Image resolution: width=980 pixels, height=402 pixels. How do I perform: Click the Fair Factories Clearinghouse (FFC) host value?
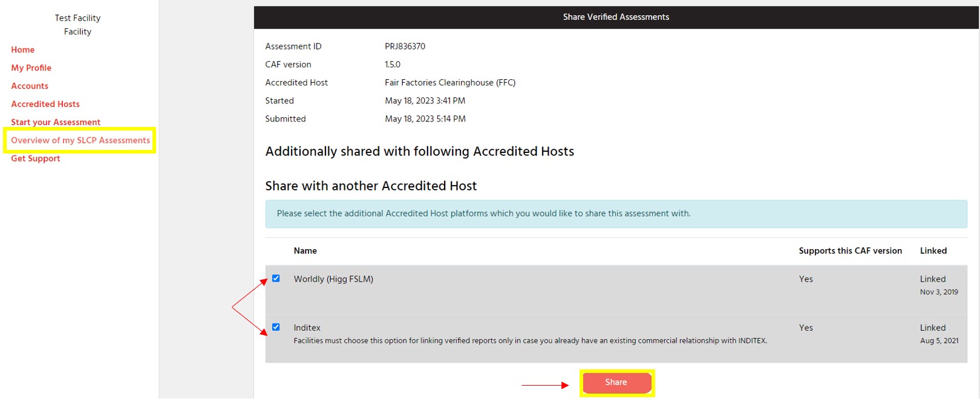click(450, 83)
